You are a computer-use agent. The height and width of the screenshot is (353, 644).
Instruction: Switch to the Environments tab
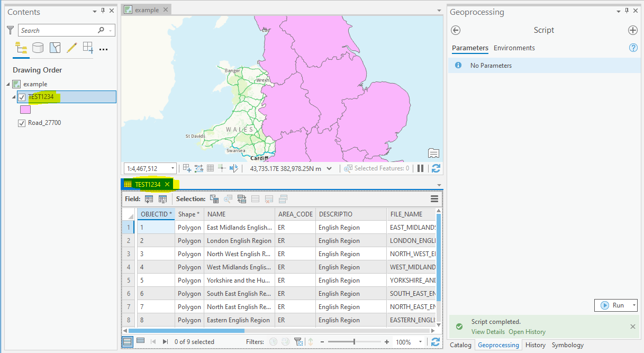(x=514, y=48)
